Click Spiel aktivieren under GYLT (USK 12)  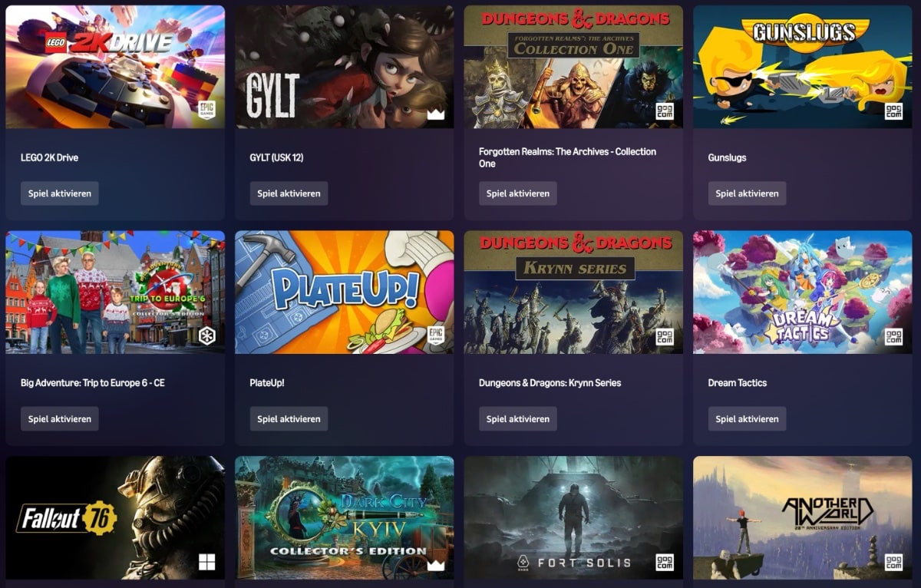click(289, 193)
